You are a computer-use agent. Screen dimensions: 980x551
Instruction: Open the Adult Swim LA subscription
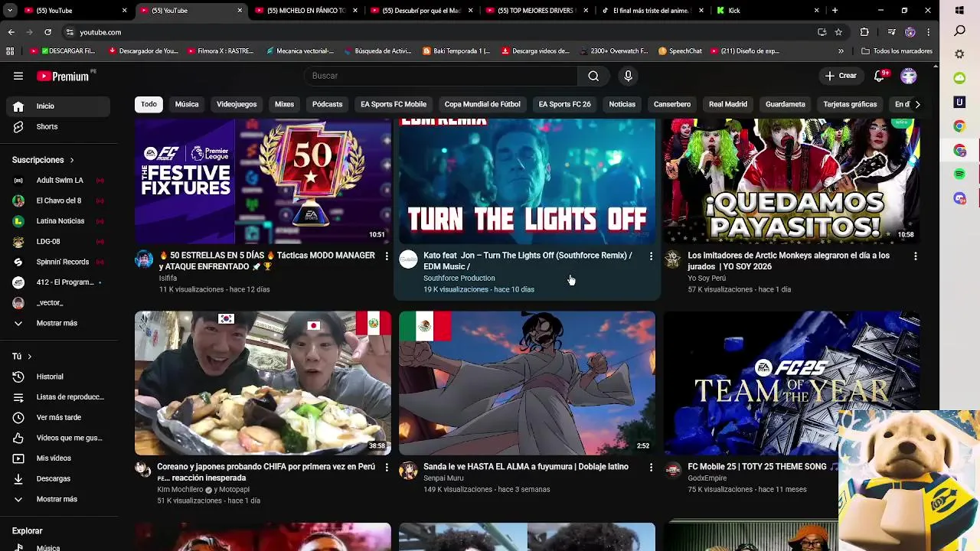pyautogui.click(x=58, y=181)
